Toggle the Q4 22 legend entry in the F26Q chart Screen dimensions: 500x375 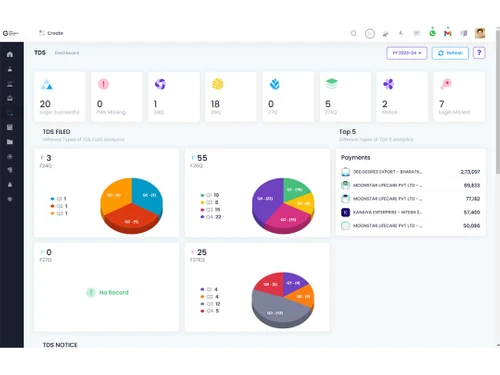coord(211,217)
